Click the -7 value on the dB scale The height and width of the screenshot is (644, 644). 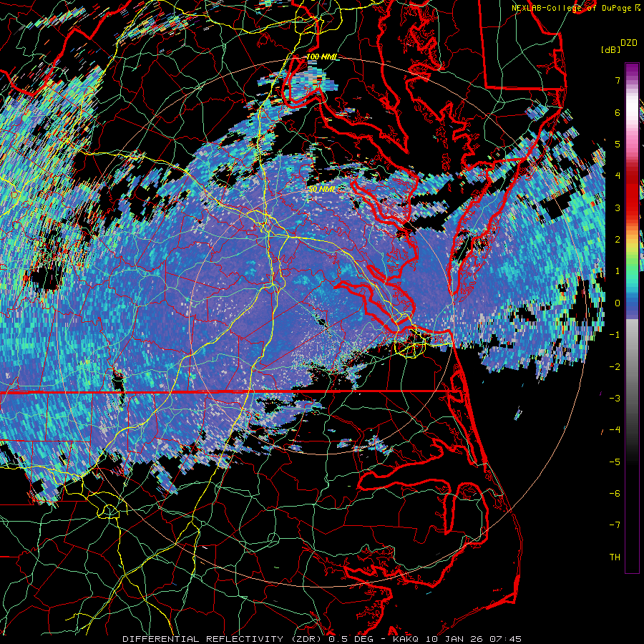pyautogui.click(x=615, y=525)
